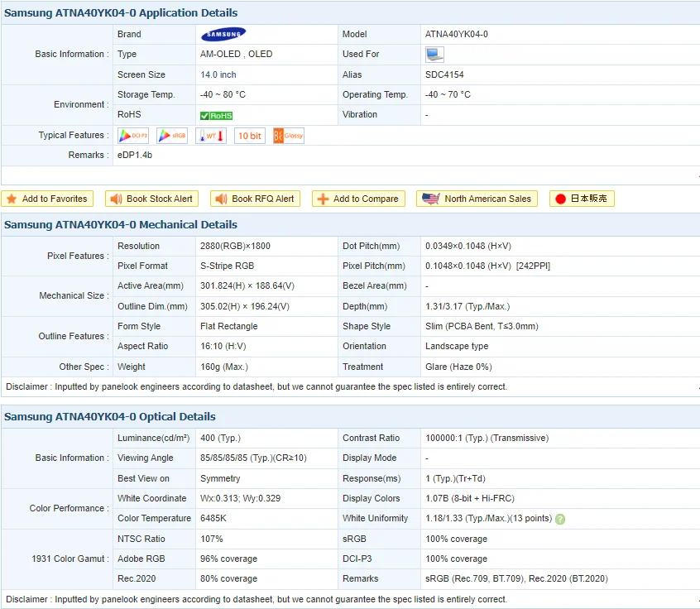The image size is (700, 609).
Task: Click the red Japan flag circle icon
Action: (x=561, y=199)
